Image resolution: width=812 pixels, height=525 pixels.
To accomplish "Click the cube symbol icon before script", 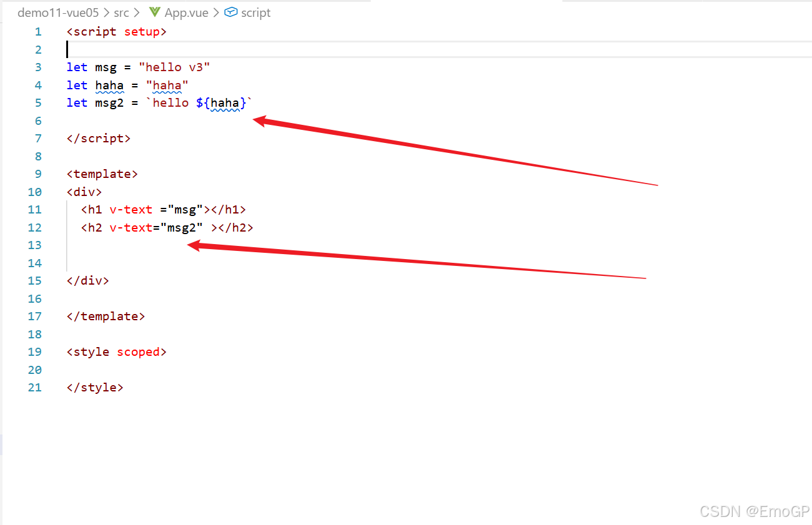I will click(231, 12).
